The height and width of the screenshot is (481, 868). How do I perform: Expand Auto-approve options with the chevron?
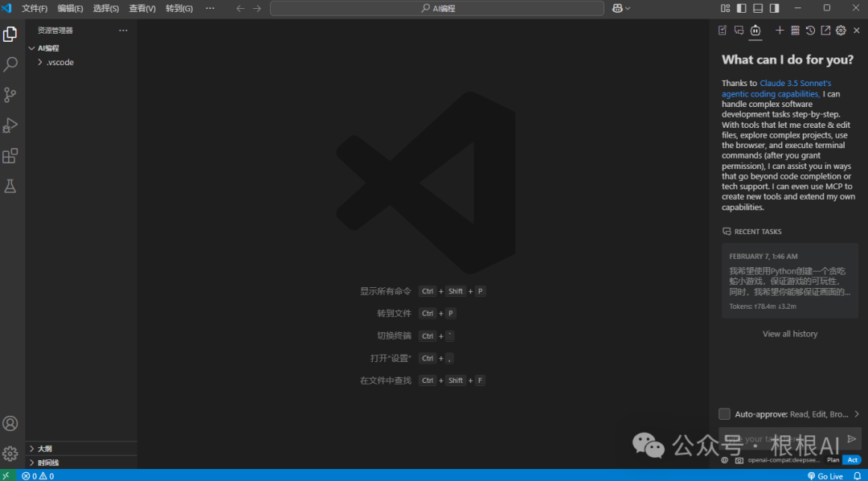click(x=857, y=414)
